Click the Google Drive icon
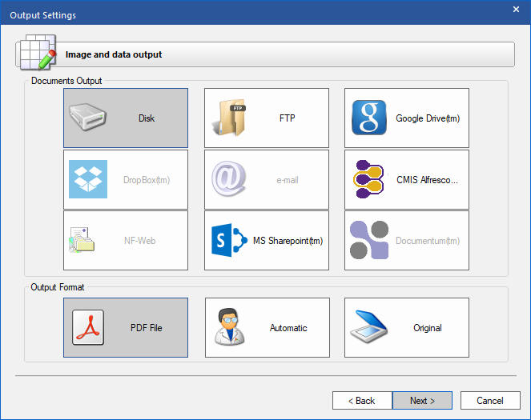 [x=369, y=118]
